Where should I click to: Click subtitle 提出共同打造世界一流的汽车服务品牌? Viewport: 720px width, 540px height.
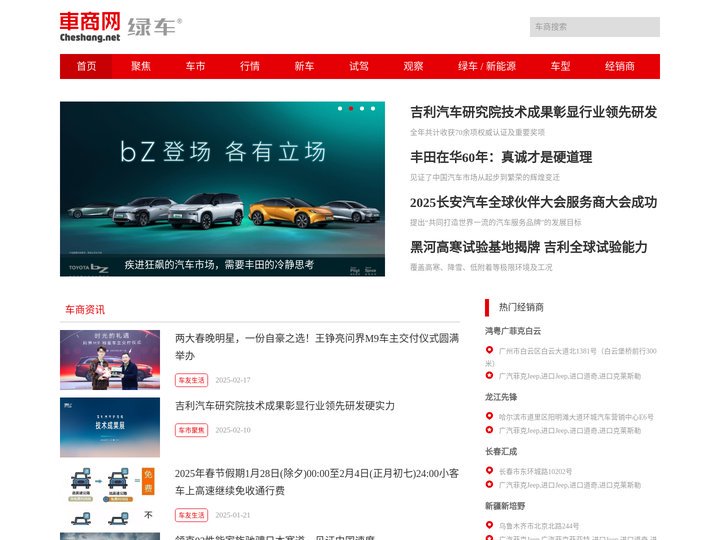[495, 222]
